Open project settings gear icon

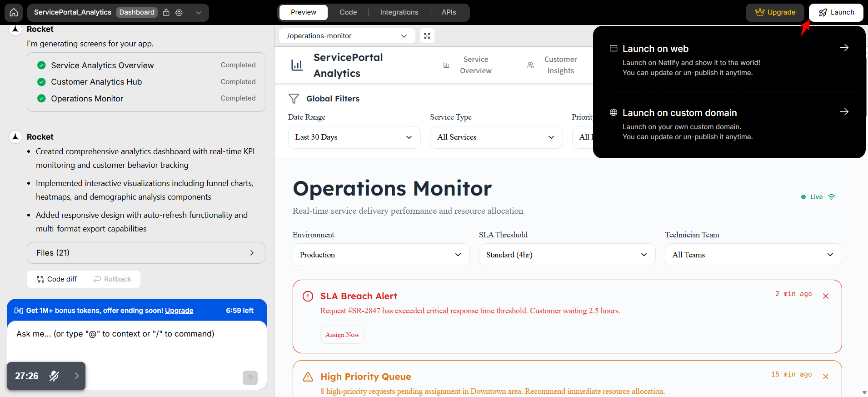(x=179, y=12)
